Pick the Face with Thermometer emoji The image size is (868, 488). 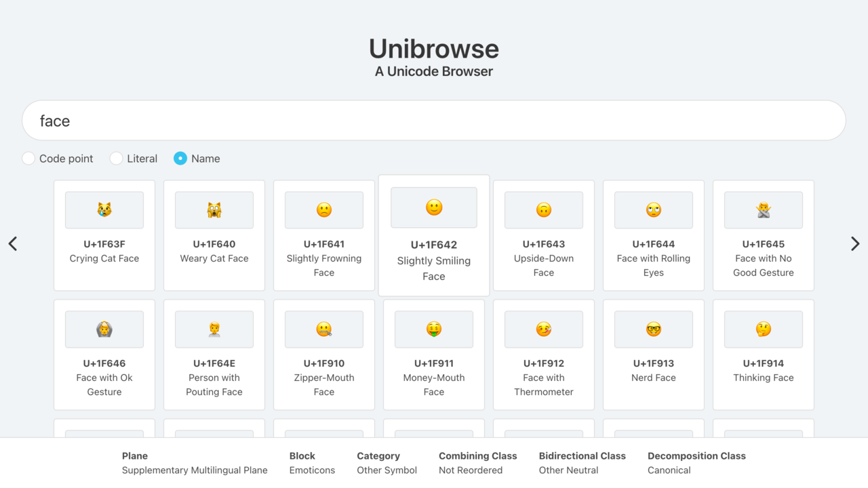(x=544, y=329)
